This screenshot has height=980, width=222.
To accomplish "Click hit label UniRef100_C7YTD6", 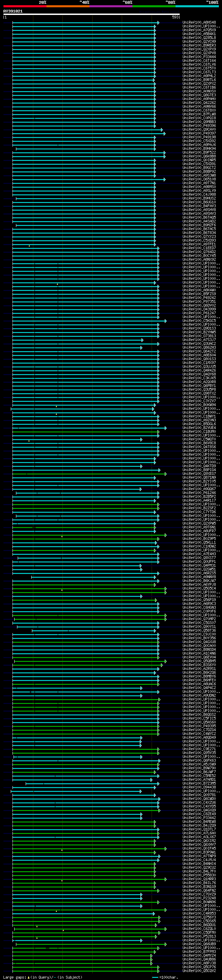I will click(x=199, y=512).
